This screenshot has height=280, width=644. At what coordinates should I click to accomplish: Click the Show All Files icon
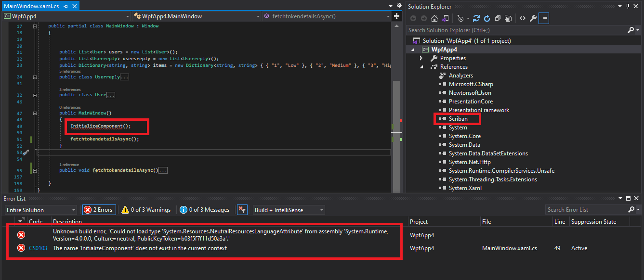tap(508, 18)
